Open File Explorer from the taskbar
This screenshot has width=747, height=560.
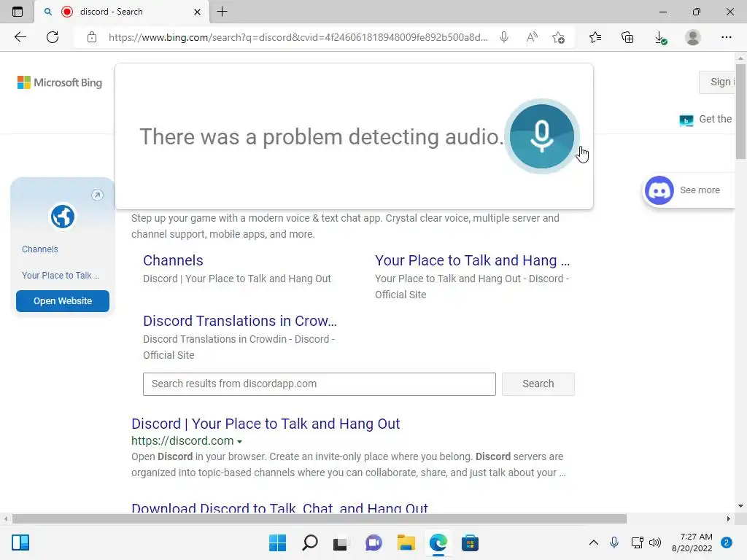click(x=406, y=542)
